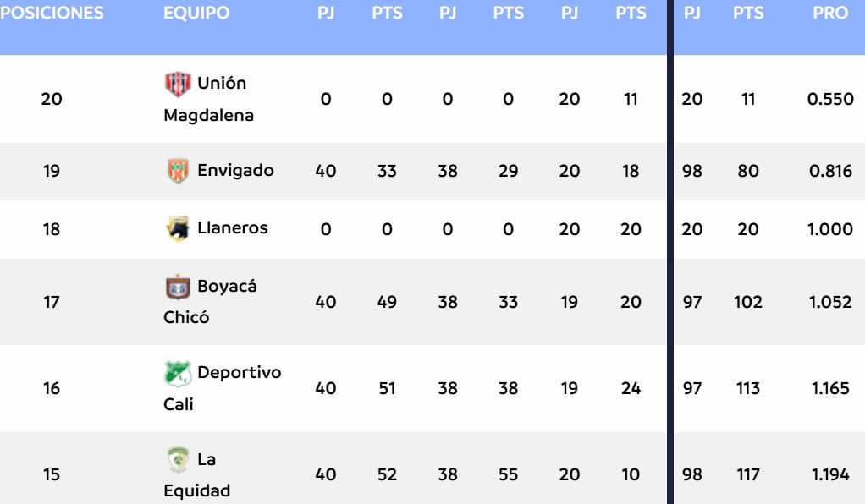
Task: Open the Envigado team name link
Action: click(x=235, y=171)
